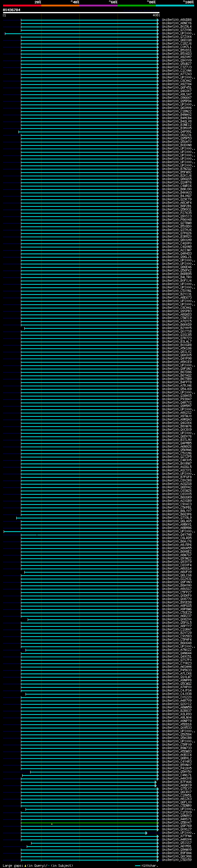Click the 408 query length marker

(155, 15)
